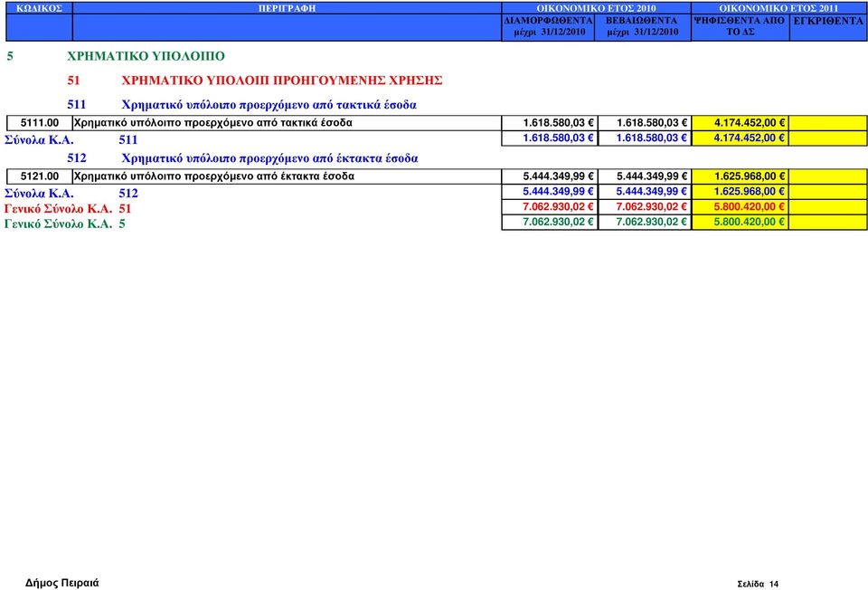Select the ΒΕΒΑΙΩΘΕΝΤΑ μέχρι 31/12/2010 header
The height and width of the screenshot is (590, 868).
point(642,26)
